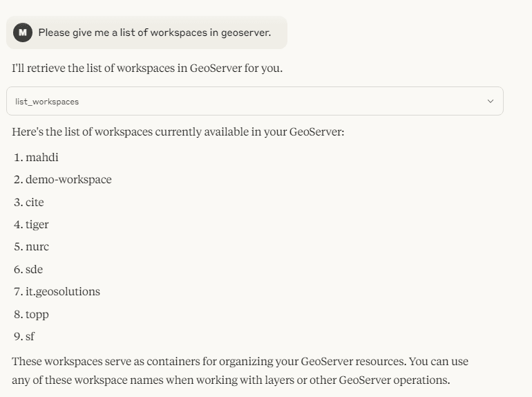Click the number 7 list marker
The image size is (532, 397).
[19, 292]
